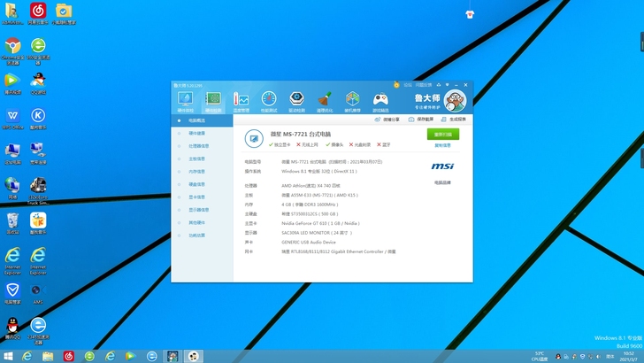
Task: Open the Ludashi title bar menu dropdown
Action: click(x=448, y=85)
